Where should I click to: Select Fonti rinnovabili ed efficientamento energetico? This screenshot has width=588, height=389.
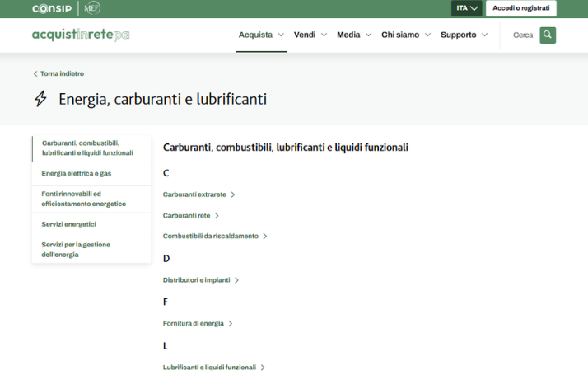point(84,199)
